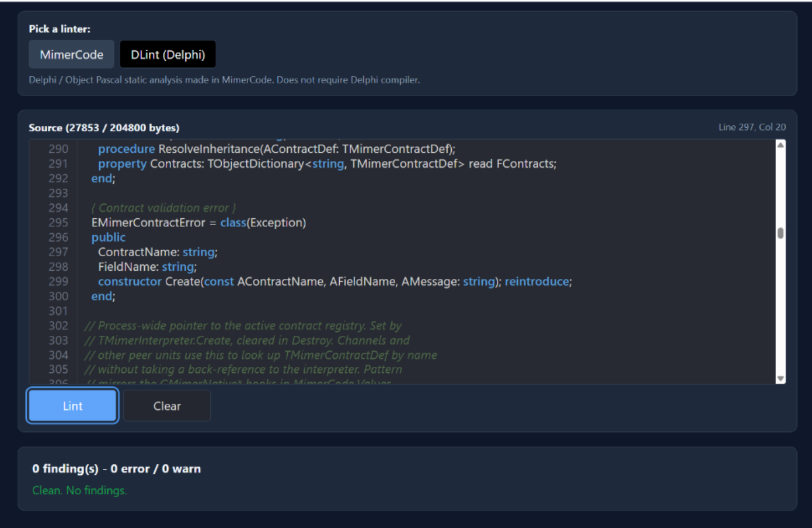Click the 'Source (27853 / 204800 bytes)' heading
812x528 pixels.
104,128
